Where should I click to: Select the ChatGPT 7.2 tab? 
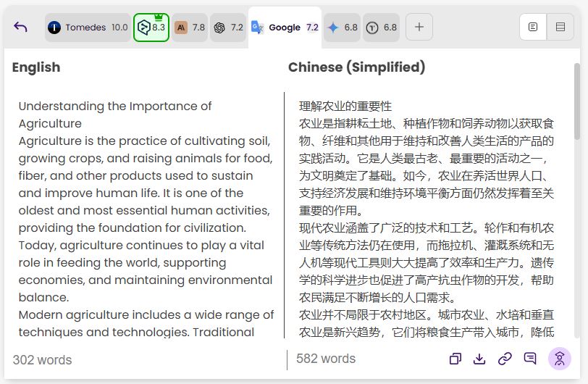(228, 28)
